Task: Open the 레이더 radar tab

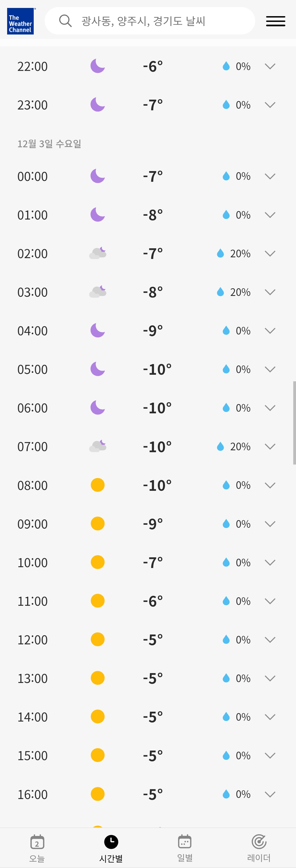Action: (x=259, y=848)
